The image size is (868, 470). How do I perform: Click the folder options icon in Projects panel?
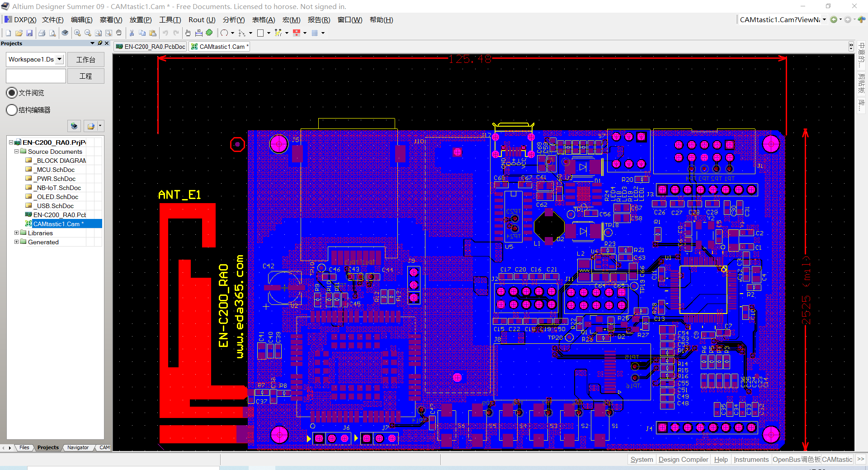91,126
